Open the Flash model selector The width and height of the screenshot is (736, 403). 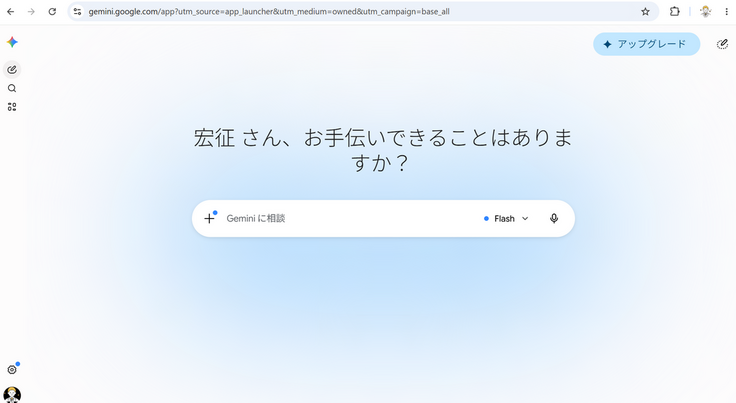coord(506,219)
